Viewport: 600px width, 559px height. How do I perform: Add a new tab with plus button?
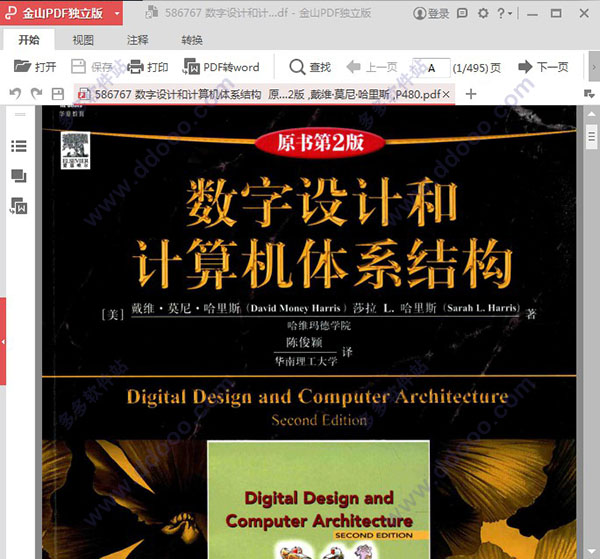coord(471,94)
